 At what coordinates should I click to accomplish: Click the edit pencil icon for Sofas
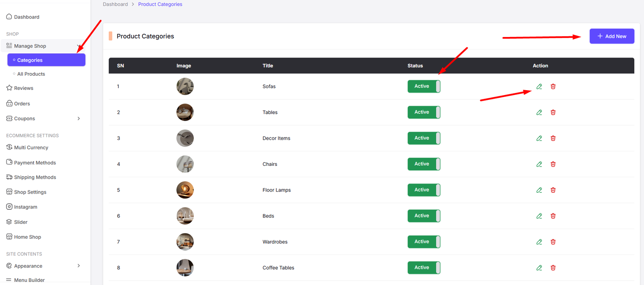(539, 87)
